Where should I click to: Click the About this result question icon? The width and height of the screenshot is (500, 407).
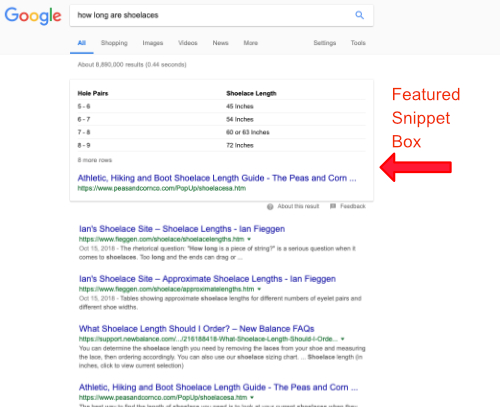tap(270, 207)
